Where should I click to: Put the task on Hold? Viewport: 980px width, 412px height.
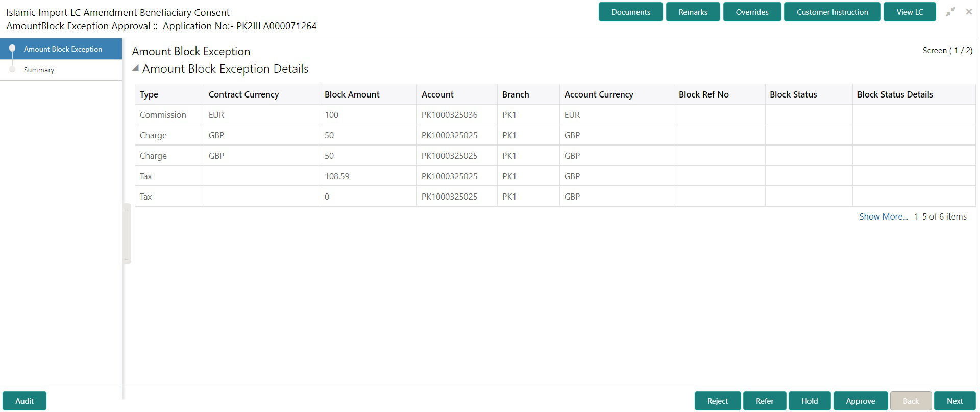point(810,401)
